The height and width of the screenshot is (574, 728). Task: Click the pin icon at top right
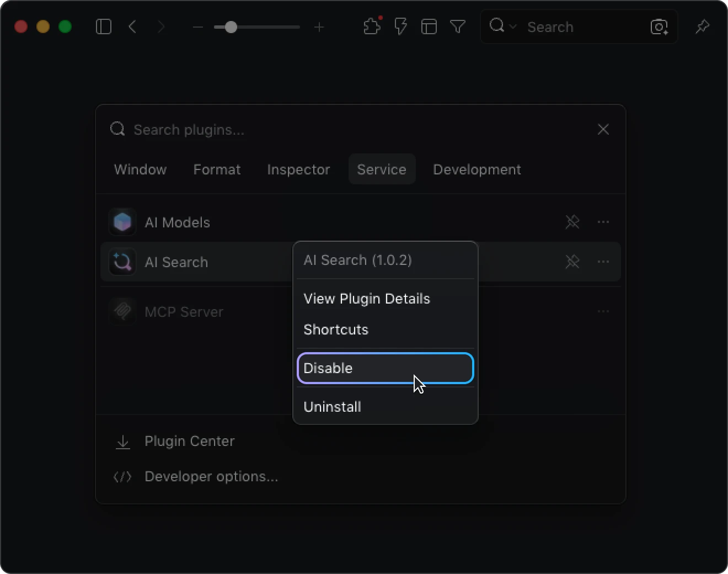point(702,26)
